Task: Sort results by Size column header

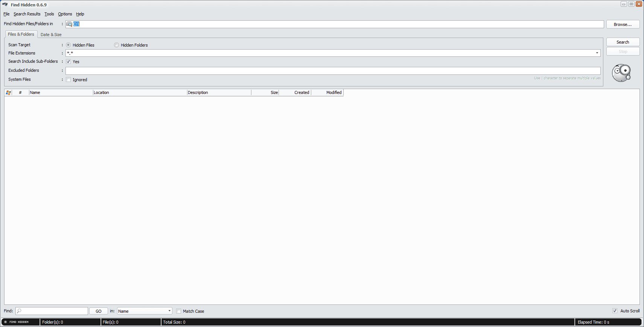Action: pos(265,92)
